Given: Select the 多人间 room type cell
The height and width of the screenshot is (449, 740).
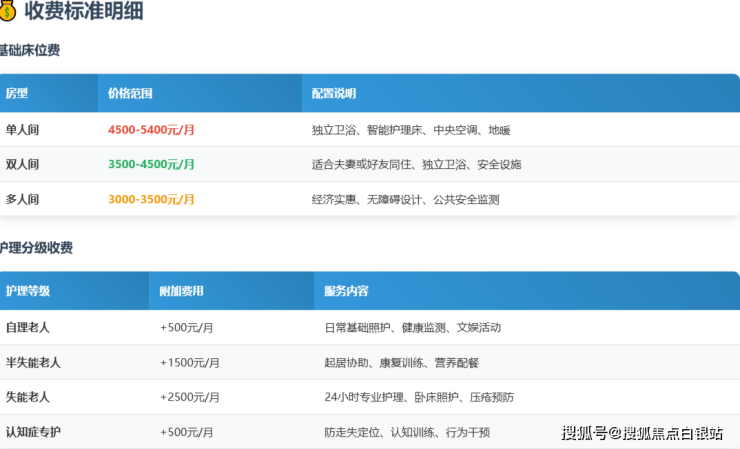Looking at the screenshot, I should [22, 199].
